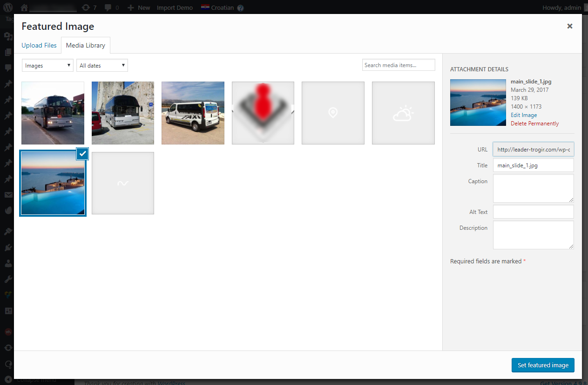Open the comments bubble in admin bar
This screenshot has height=385, width=588.
108,7
